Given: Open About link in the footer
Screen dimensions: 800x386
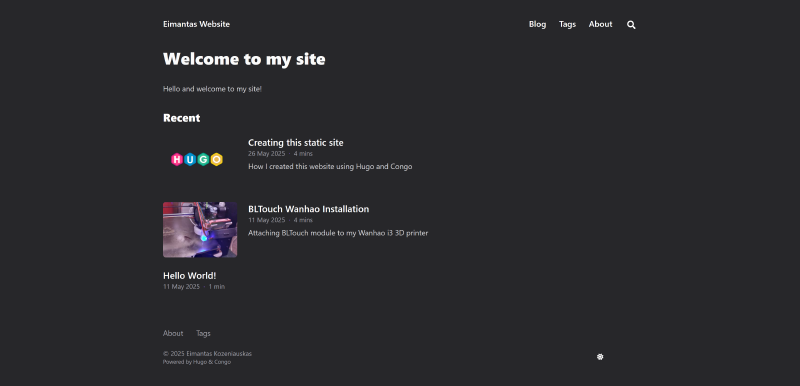Looking at the screenshot, I should click(x=173, y=333).
